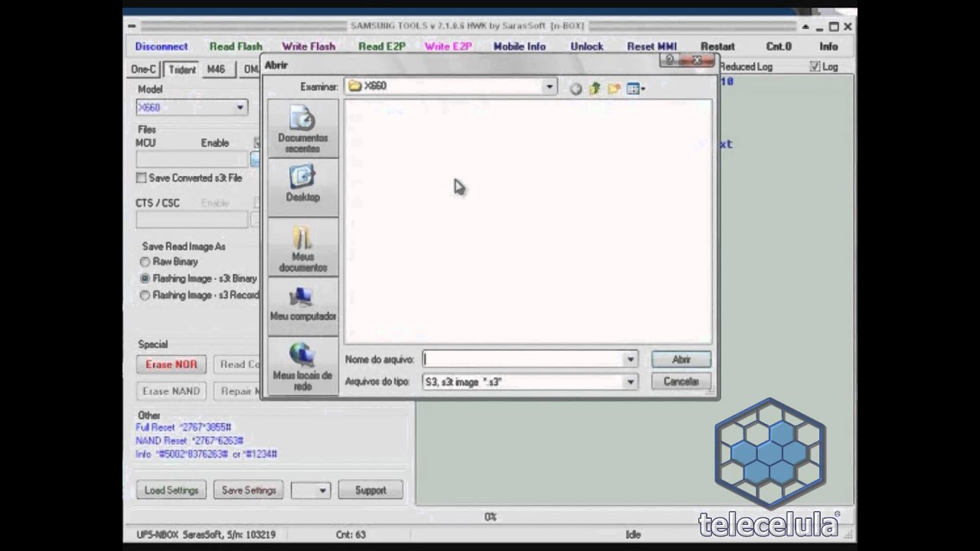This screenshot has width=980, height=551.
Task: Click Disconnect in top menu
Action: [x=162, y=47]
